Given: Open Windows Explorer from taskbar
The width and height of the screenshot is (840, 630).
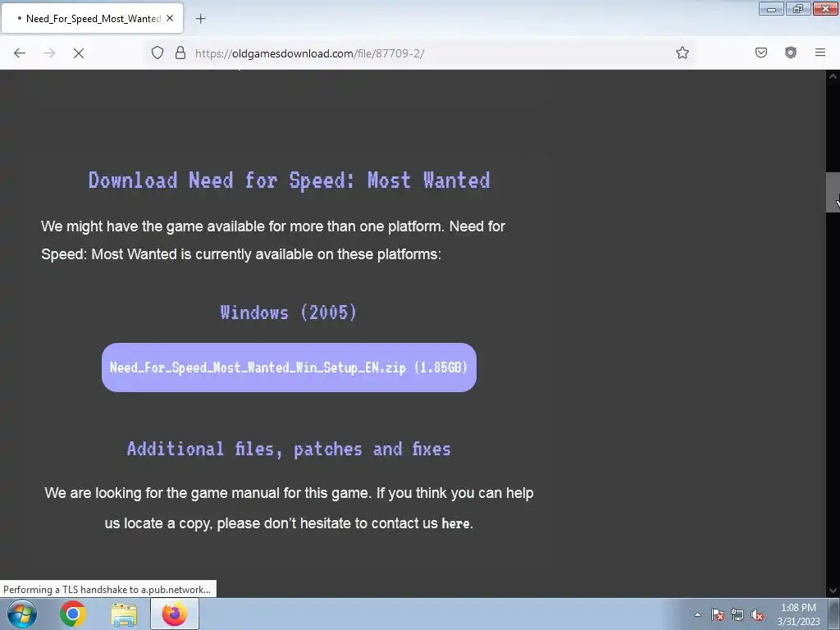Looking at the screenshot, I should [x=124, y=614].
